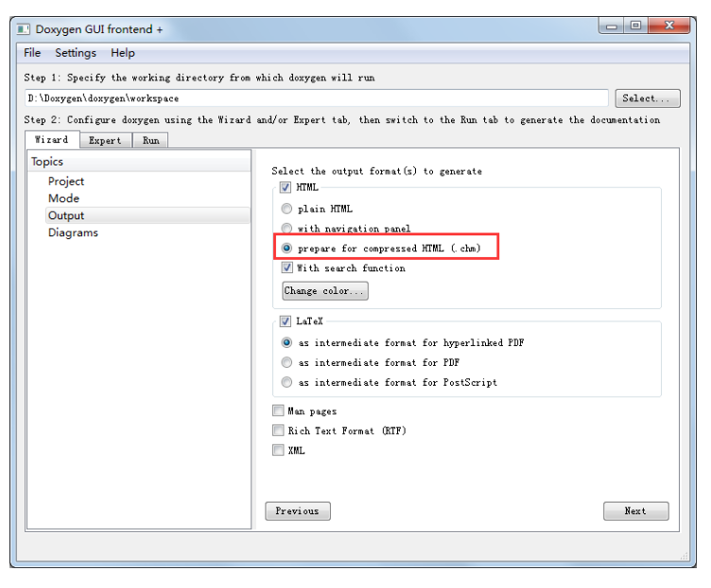Image resolution: width=711 pixels, height=588 pixels.
Task: Select prepare for compressed HTML (.chm)
Action: point(286,248)
